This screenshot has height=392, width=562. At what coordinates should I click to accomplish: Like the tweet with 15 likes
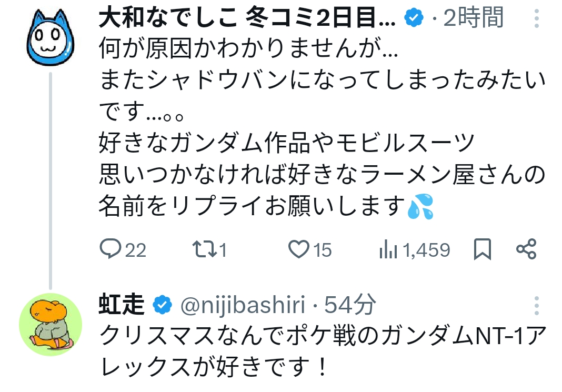point(300,249)
